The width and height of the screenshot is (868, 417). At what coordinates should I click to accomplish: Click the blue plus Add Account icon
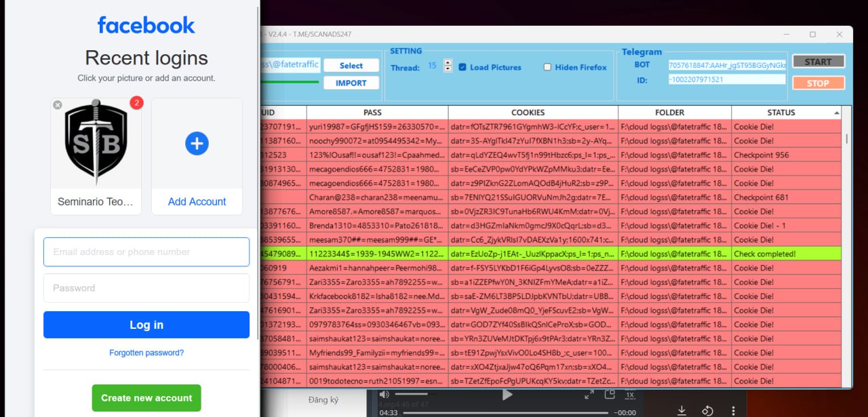(x=197, y=144)
